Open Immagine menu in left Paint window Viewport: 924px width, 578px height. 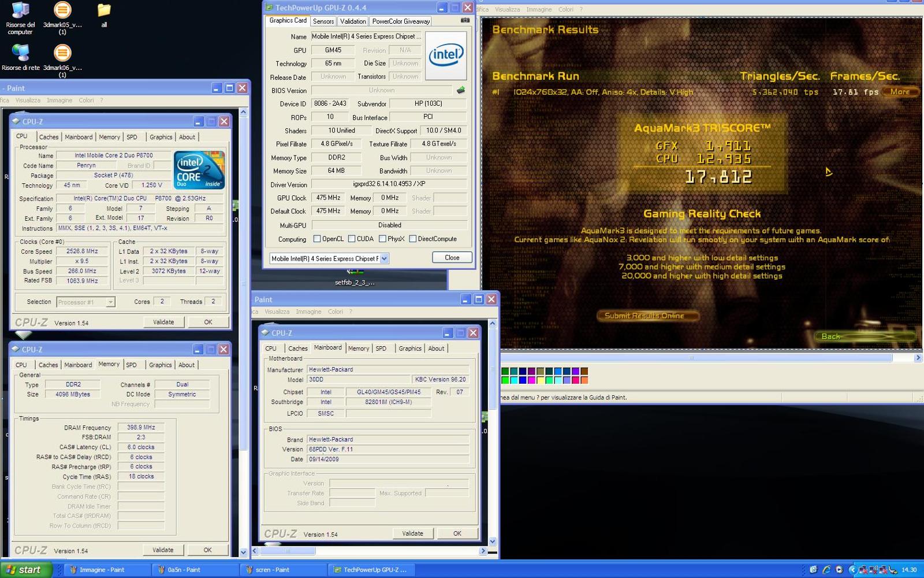pyautogui.click(x=59, y=100)
